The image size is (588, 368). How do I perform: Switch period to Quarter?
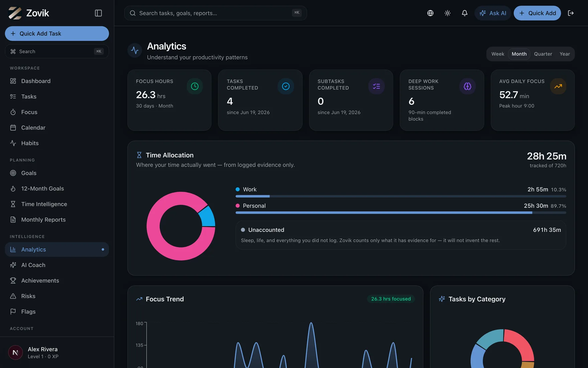543,54
